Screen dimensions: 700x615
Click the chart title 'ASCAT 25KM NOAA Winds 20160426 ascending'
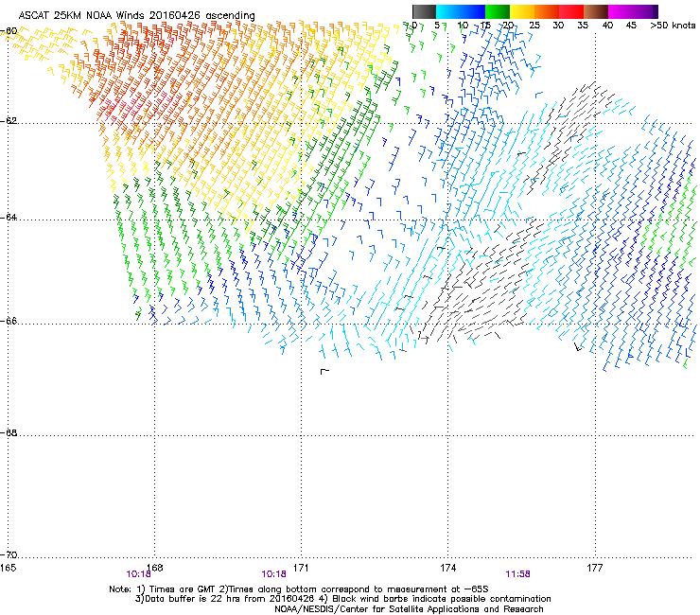click(x=136, y=15)
